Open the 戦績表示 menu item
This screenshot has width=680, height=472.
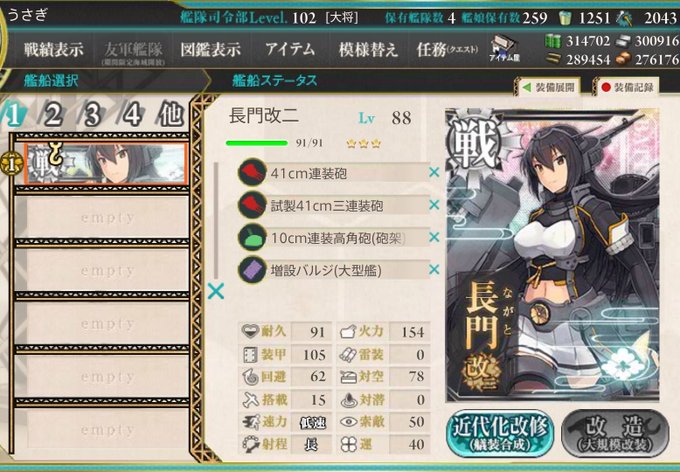click(x=53, y=50)
